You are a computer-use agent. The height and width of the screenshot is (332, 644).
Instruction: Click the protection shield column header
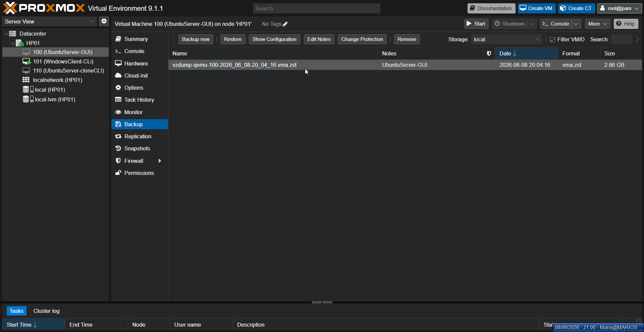click(489, 53)
